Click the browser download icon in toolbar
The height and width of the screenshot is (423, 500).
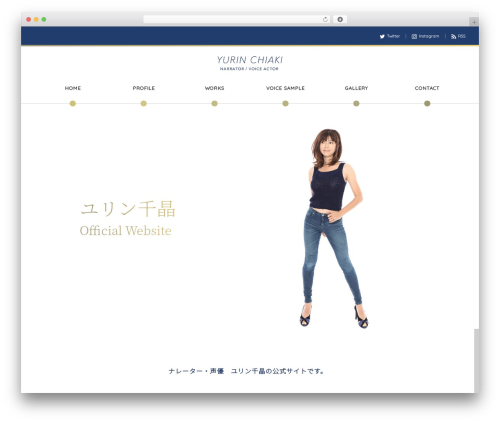340,19
